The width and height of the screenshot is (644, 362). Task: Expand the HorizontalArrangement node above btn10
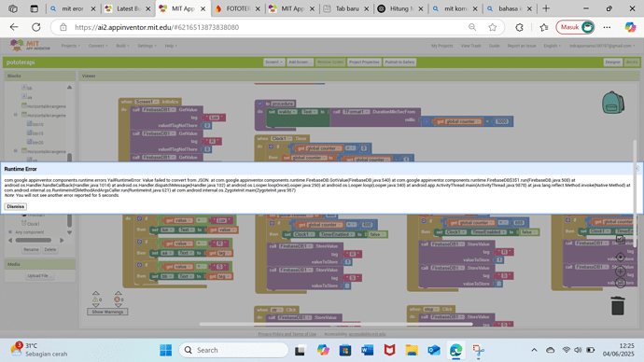[x=16, y=115]
